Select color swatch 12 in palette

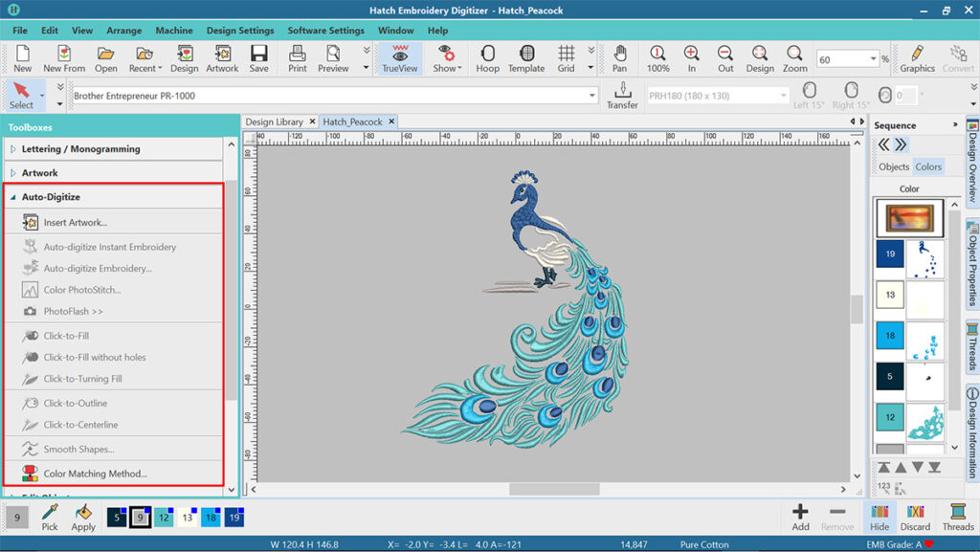click(x=164, y=518)
